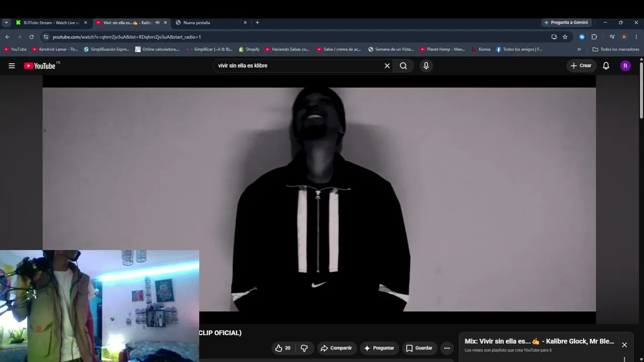Go back in browser history
This screenshot has width=644, height=362.
(x=7, y=37)
